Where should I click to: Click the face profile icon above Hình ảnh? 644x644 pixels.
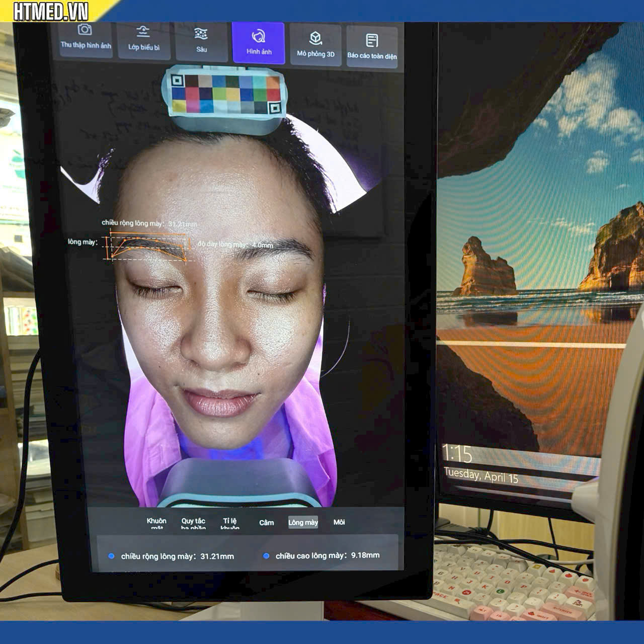pos(259,36)
